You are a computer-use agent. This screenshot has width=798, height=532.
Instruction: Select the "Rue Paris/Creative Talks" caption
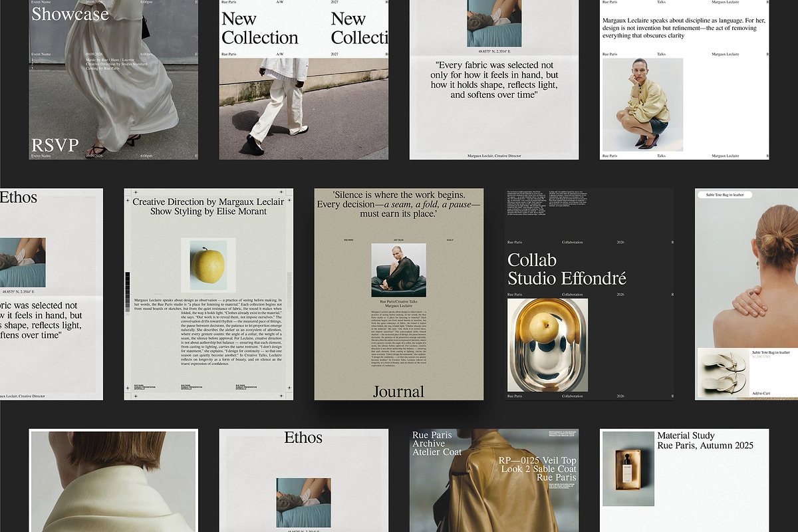coord(399,301)
